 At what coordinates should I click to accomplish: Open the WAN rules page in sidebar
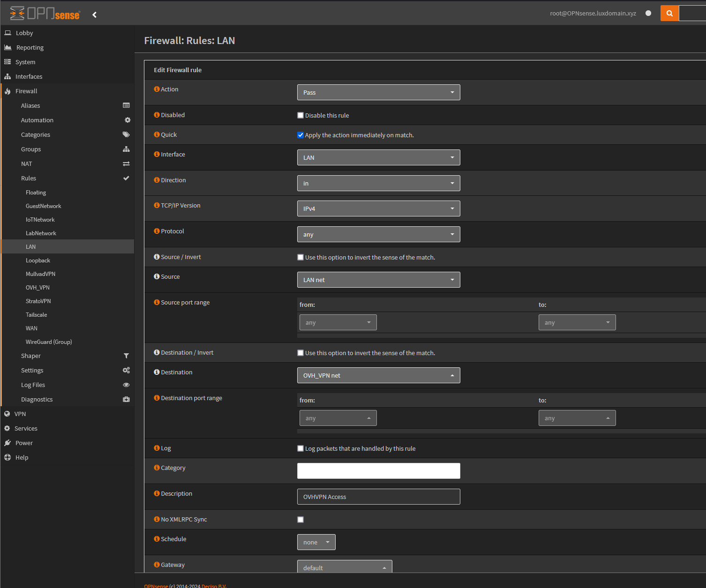click(x=31, y=328)
